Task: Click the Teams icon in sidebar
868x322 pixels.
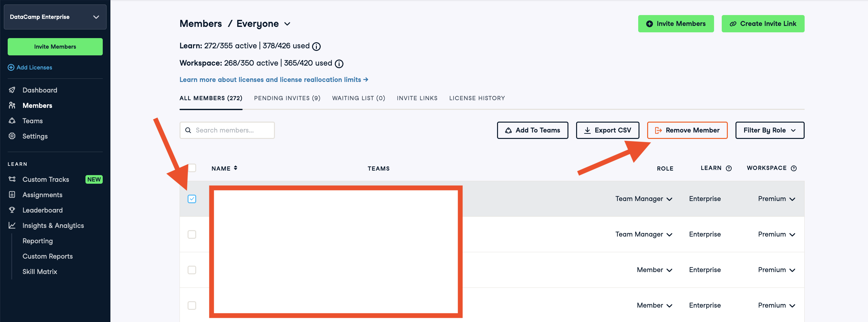Action: 12,121
